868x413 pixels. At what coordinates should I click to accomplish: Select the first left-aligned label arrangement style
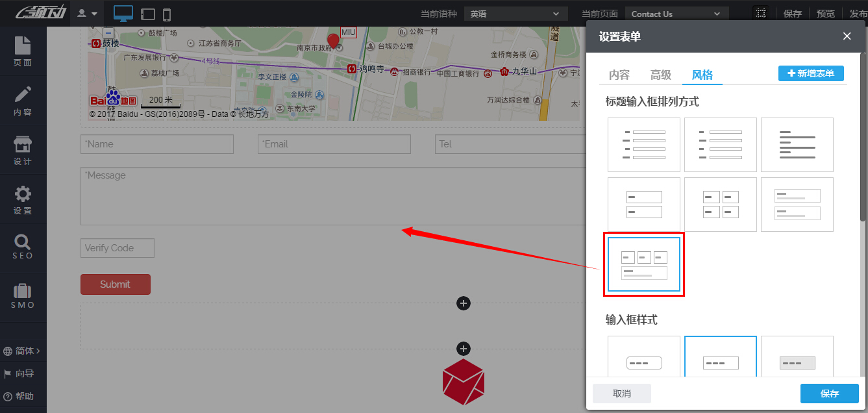[x=643, y=144]
